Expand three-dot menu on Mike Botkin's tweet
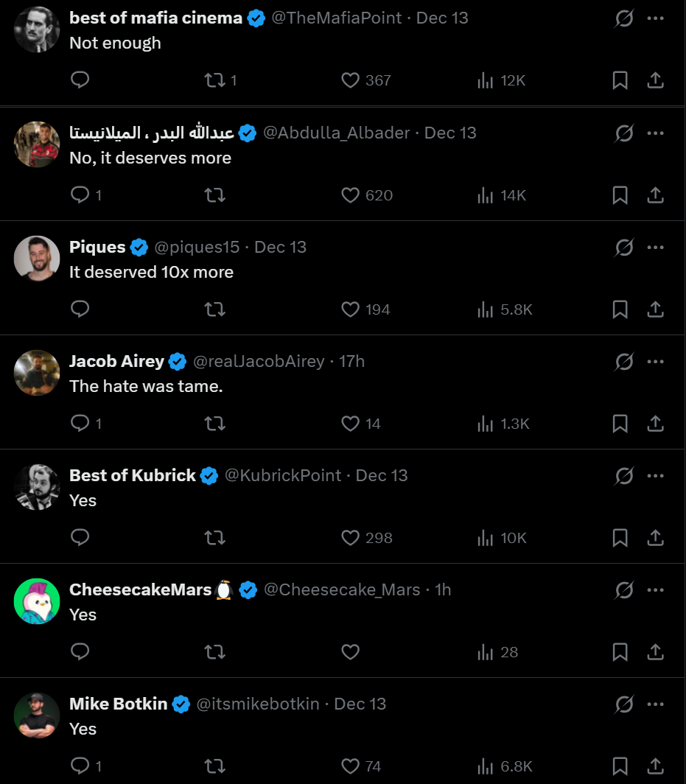686x784 pixels. [656, 704]
